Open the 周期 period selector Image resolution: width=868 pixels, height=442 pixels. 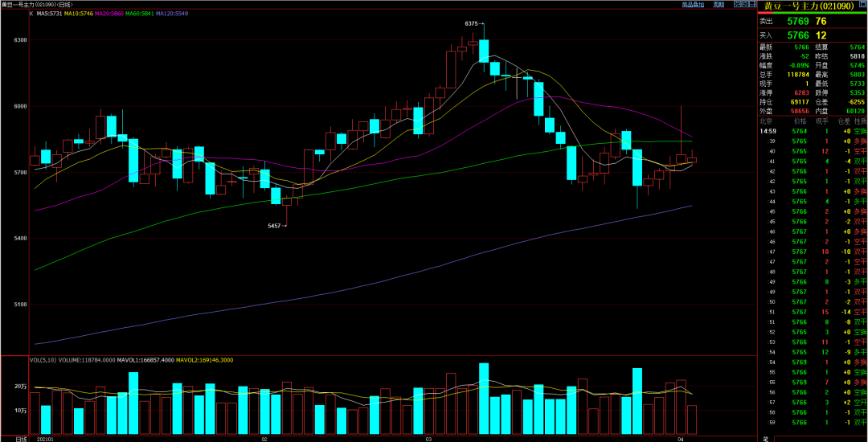coord(719,5)
